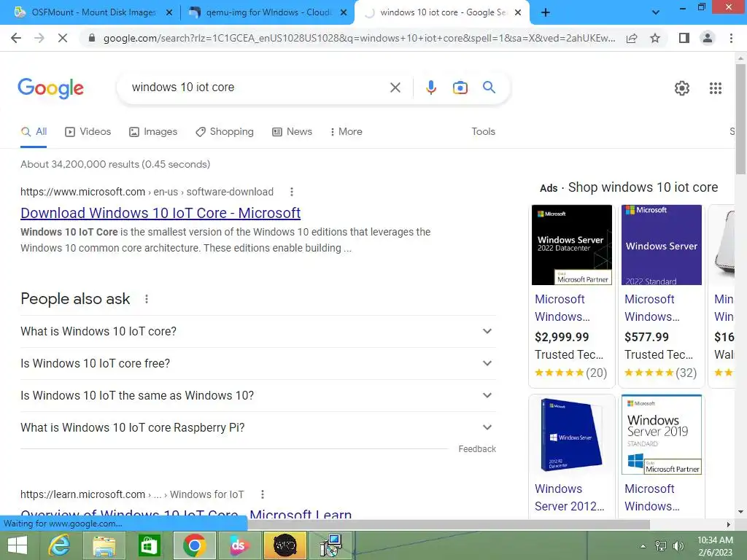Open the Chrome side panel
The image size is (747, 560).
tap(684, 38)
